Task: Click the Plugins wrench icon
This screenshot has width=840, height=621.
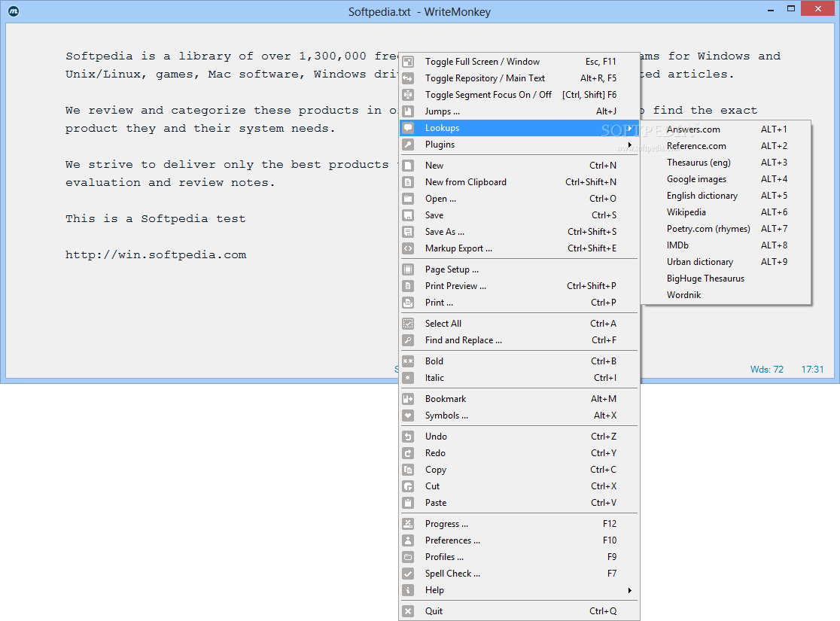Action: [408, 145]
